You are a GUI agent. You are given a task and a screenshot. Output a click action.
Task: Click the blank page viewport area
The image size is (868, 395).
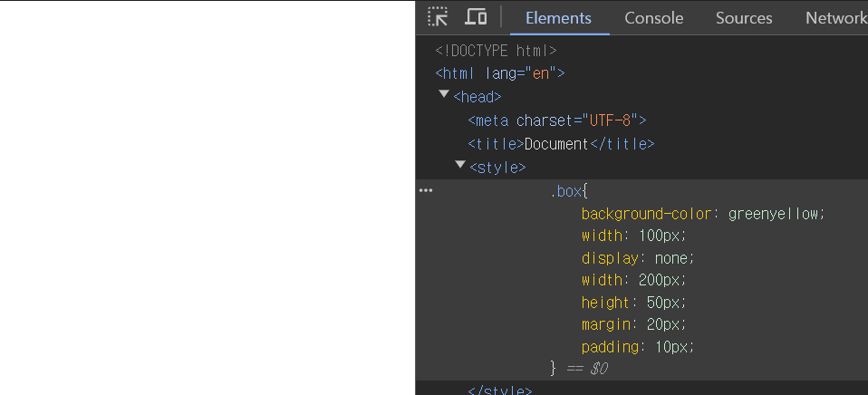click(x=207, y=197)
